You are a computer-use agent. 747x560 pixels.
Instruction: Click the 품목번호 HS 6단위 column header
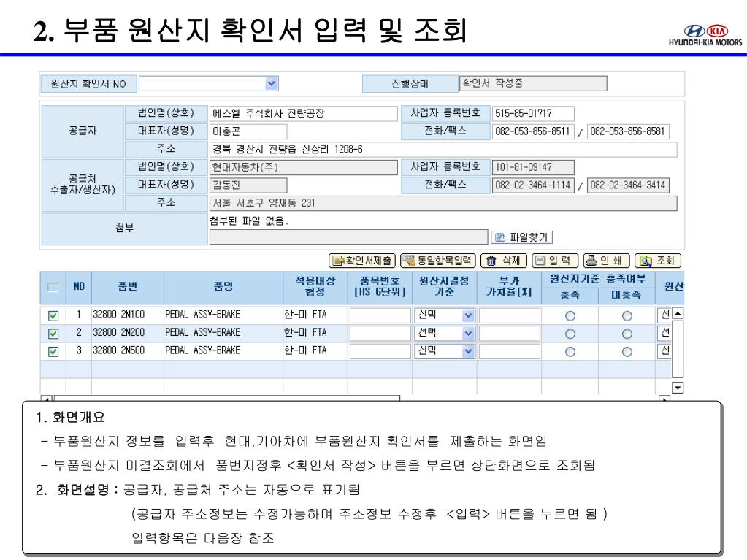(x=380, y=287)
